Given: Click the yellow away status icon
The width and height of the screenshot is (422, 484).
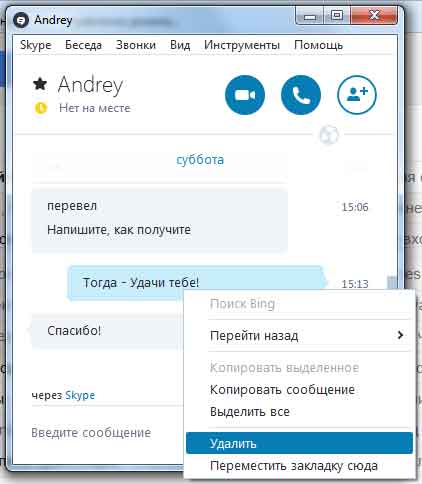Looking at the screenshot, I should tap(41, 108).
